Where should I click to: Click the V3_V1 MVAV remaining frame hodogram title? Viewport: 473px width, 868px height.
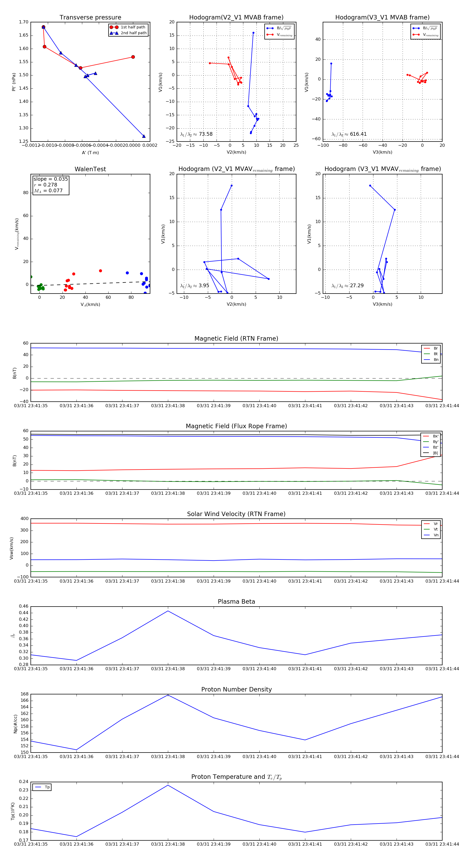pyautogui.click(x=382, y=169)
